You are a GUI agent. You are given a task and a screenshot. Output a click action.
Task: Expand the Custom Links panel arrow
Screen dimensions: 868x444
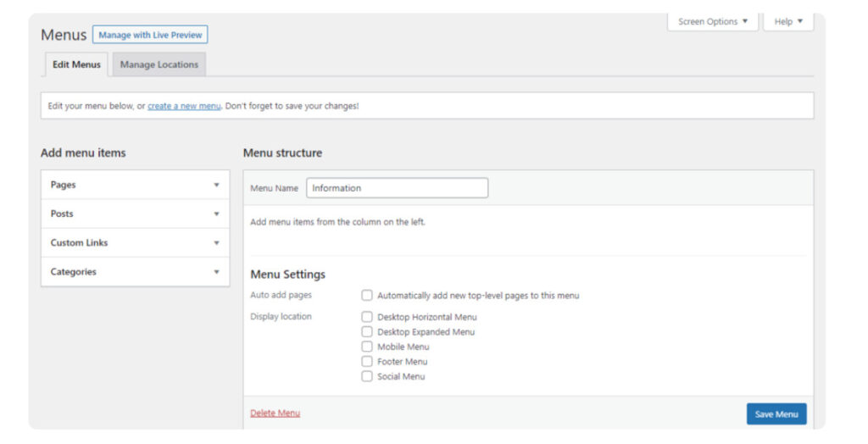coord(216,243)
